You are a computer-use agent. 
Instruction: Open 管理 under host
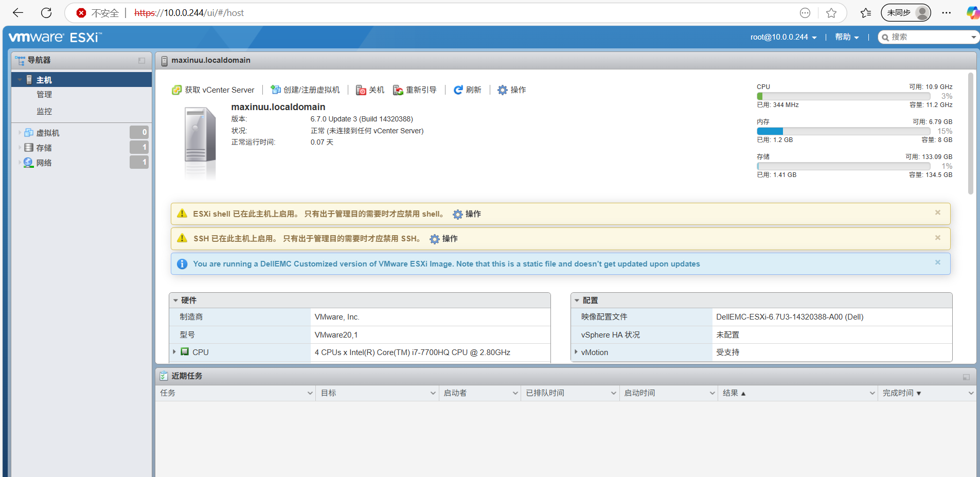pyautogui.click(x=44, y=95)
